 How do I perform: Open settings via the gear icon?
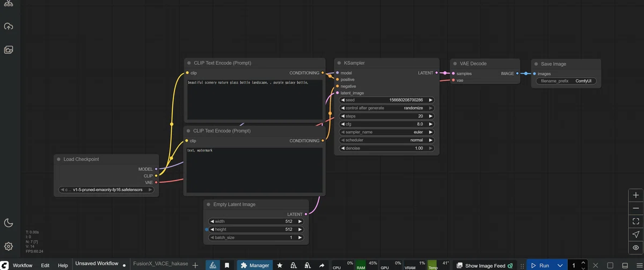(x=9, y=246)
